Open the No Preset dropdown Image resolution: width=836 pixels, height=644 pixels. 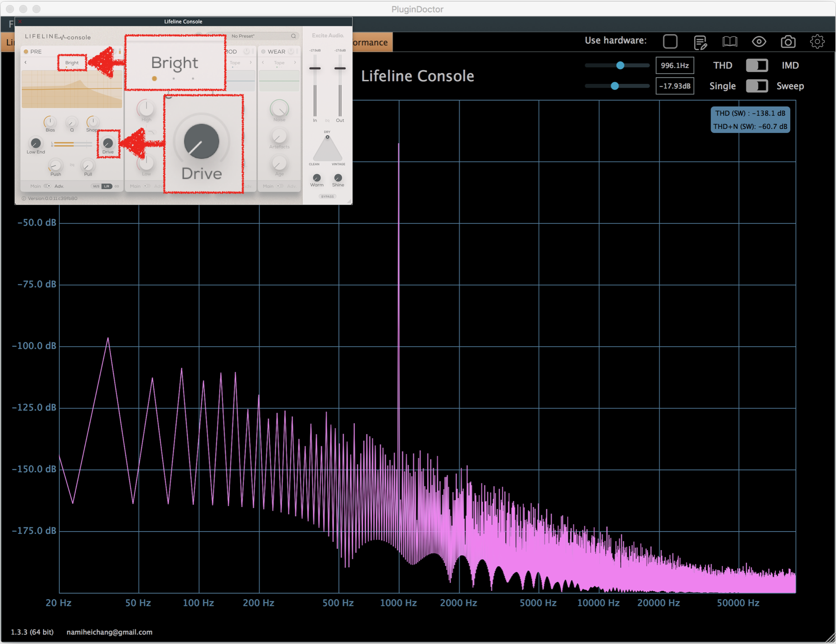[243, 36]
